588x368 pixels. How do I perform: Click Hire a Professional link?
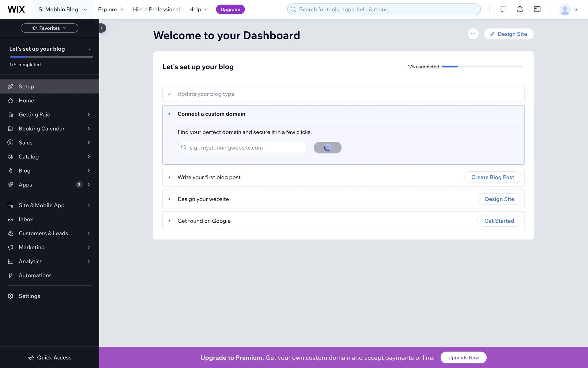point(156,9)
